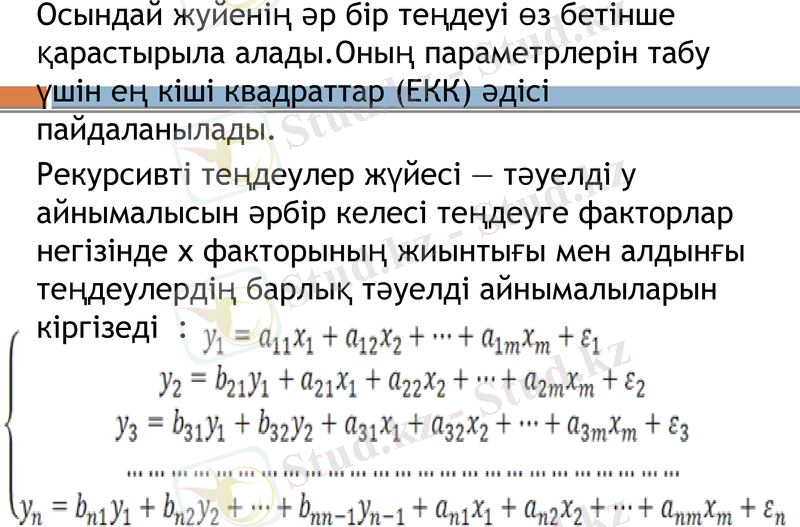Click the line starting "теңдеулердің барлық тәуелді"
The image size is (800, 527).
377,290
